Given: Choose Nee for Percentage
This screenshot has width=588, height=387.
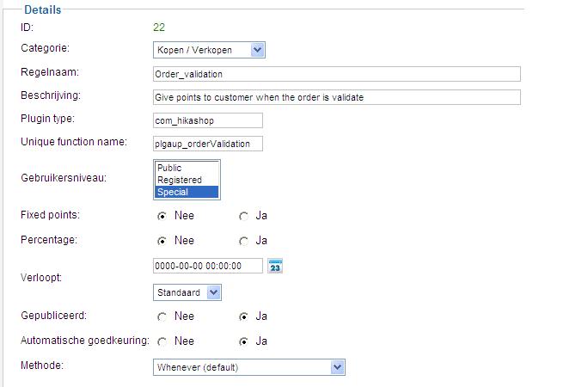Looking at the screenshot, I should coord(162,241).
